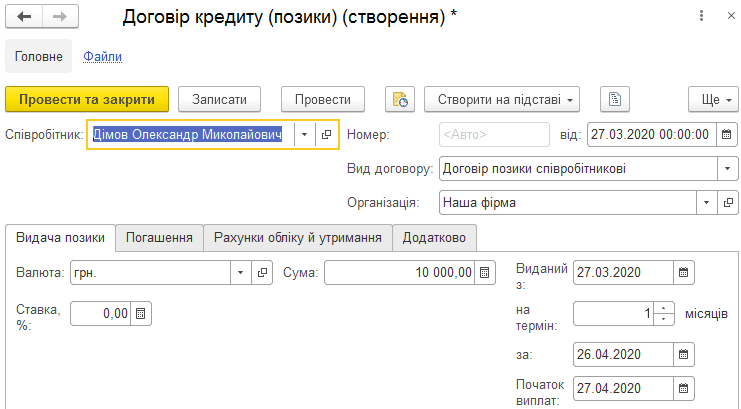The height and width of the screenshot is (409, 741).
Task: Open the Валюта record via its open icon
Action: pos(262,273)
